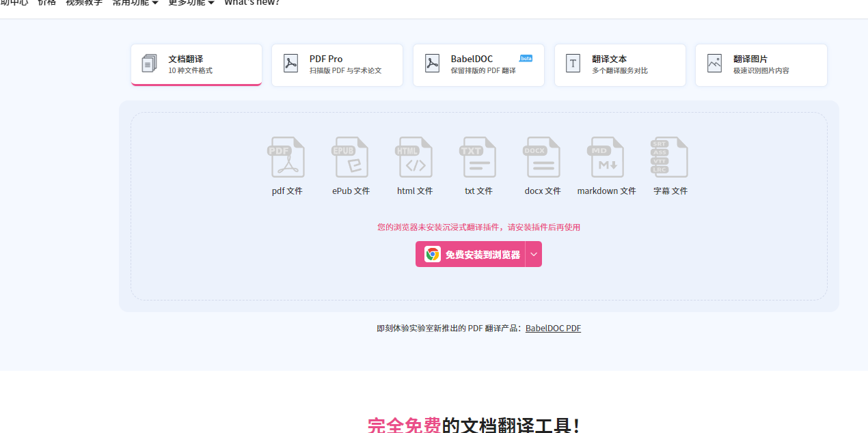
Task: Open the 翻译文本 tab
Action: click(x=620, y=65)
